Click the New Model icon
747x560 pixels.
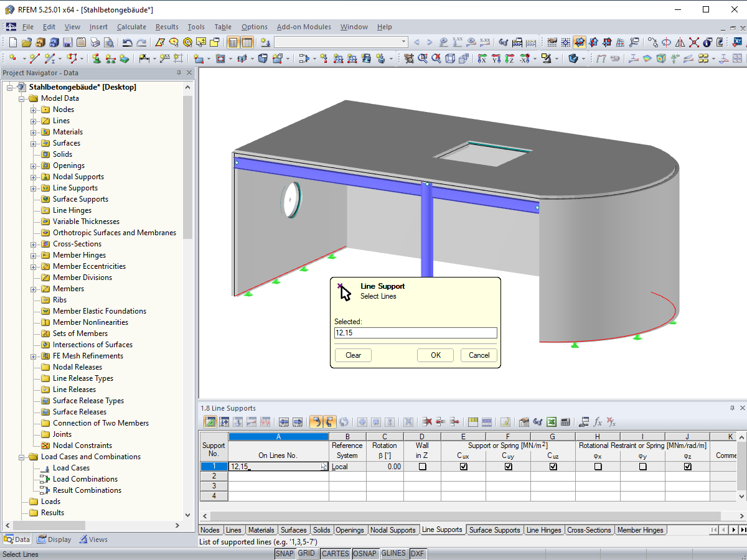(x=12, y=42)
